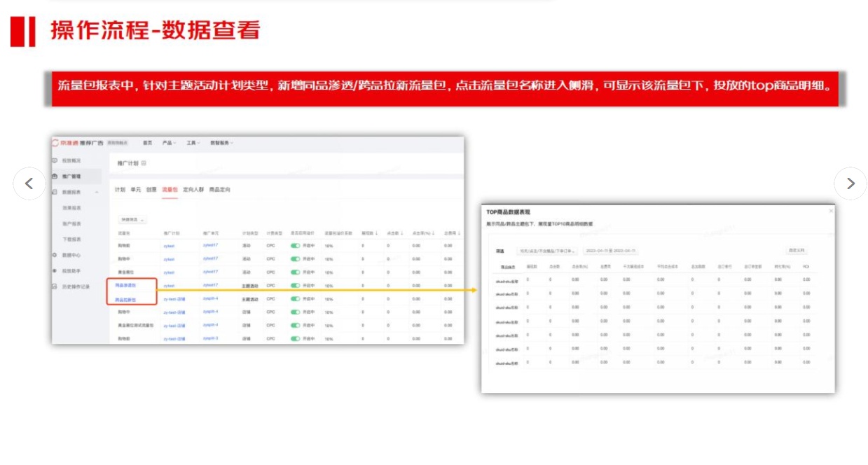Image resolution: width=868 pixels, height=465 pixels.
Task: Switch to the 商品定向 tab
Action: [x=219, y=190]
